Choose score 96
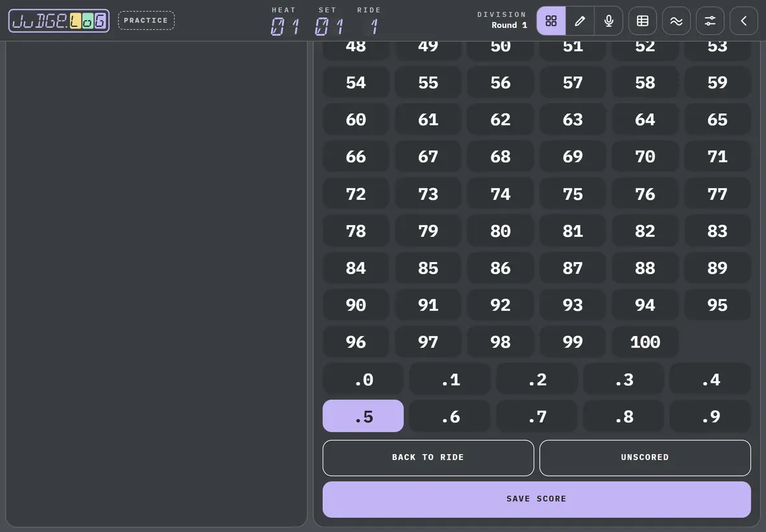 click(356, 342)
